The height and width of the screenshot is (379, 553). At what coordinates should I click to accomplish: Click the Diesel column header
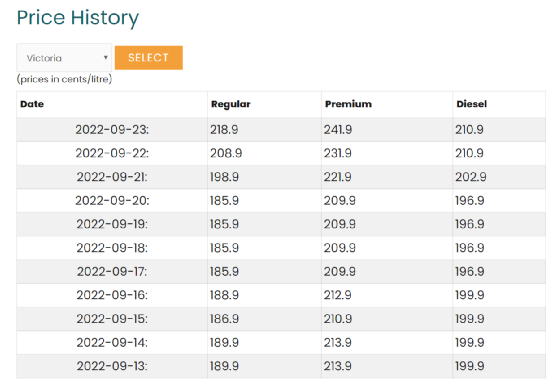[x=472, y=104]
